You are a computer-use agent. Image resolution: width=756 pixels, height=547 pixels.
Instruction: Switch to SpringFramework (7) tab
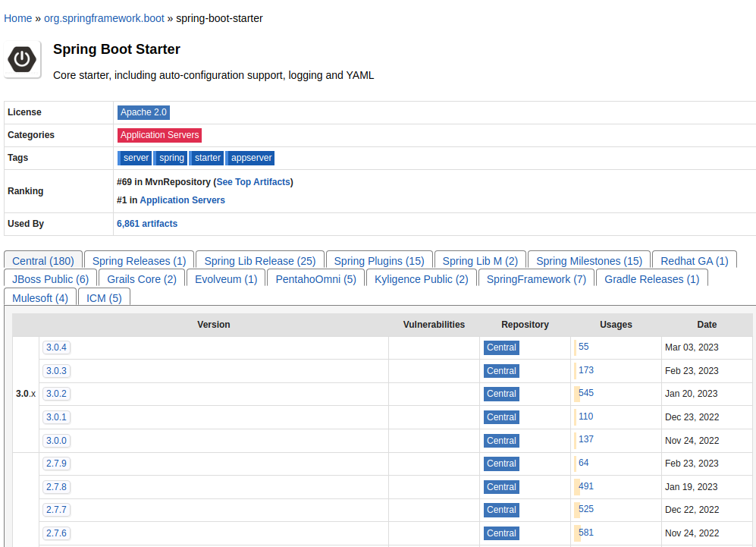536,279
